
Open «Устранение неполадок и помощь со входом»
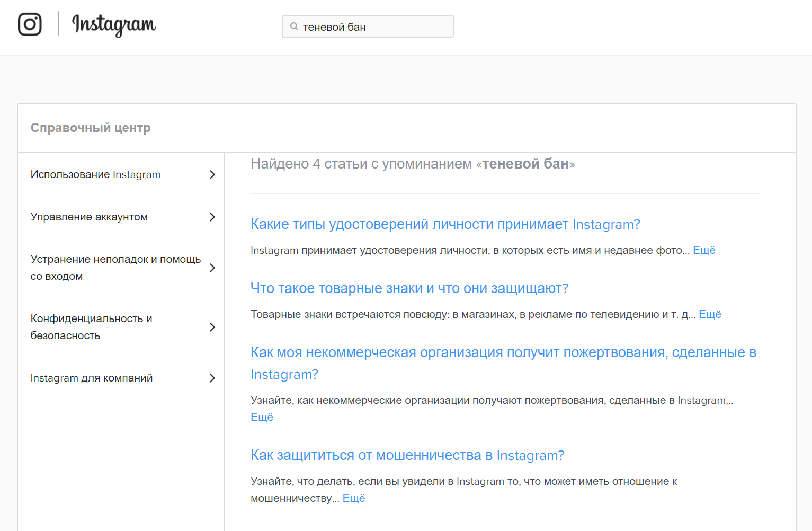tap(115, 268)
